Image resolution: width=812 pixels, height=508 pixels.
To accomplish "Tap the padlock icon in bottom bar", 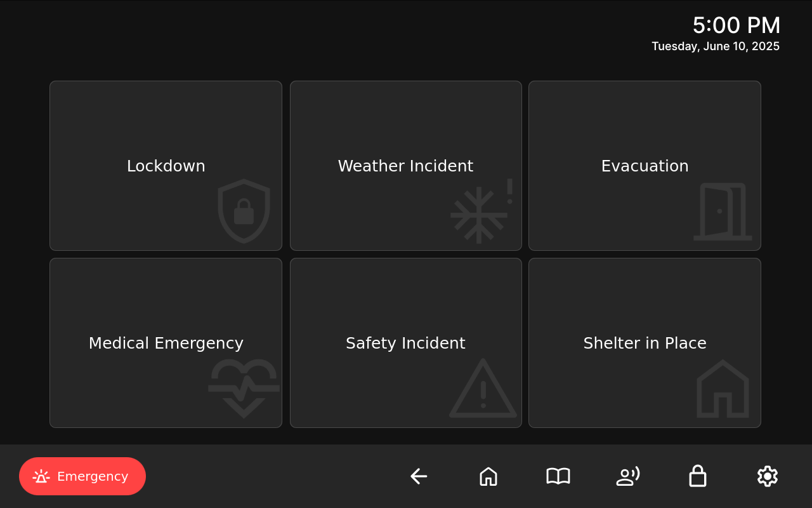I will [x=698, y=476].
